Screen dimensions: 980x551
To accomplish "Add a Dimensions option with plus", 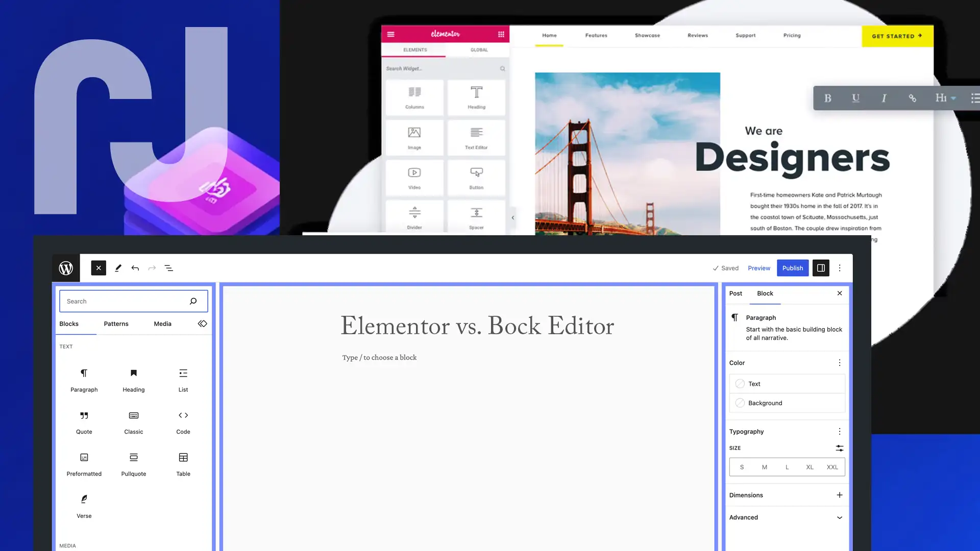I will 840,495.
